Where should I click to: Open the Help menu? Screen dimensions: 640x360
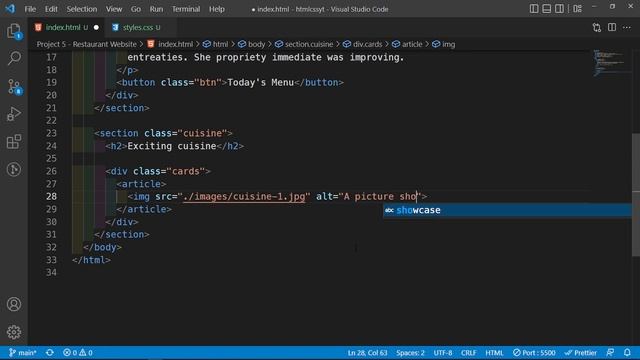[217, 9]
